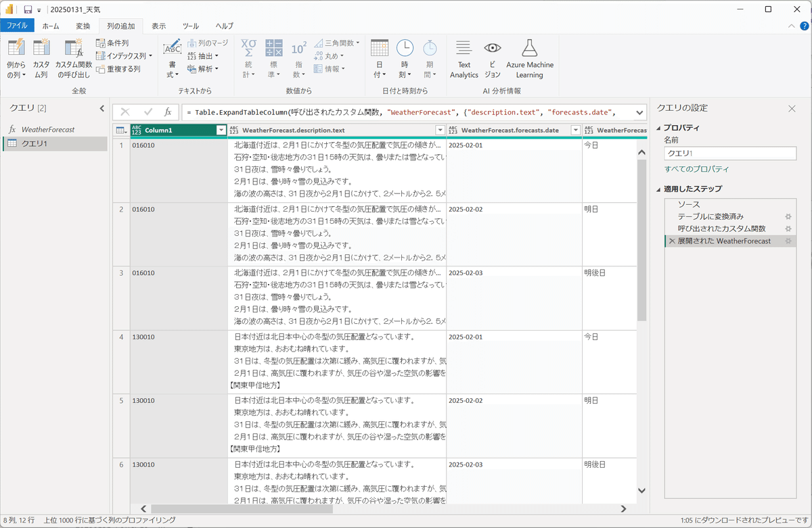
Task: Select the ソース applied step
Action: pos(730,203)
